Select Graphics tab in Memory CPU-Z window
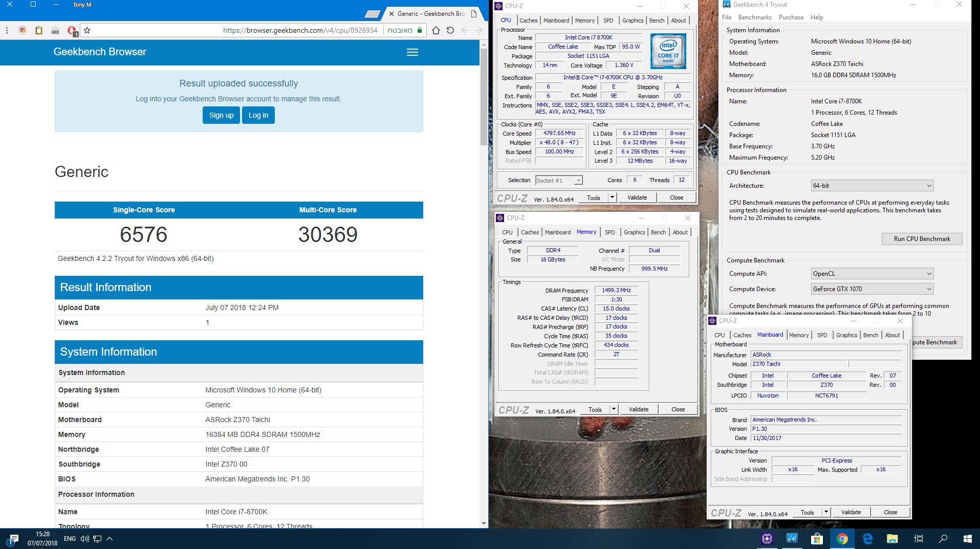This screenshot has height=549, width=980. pos(634,232)
